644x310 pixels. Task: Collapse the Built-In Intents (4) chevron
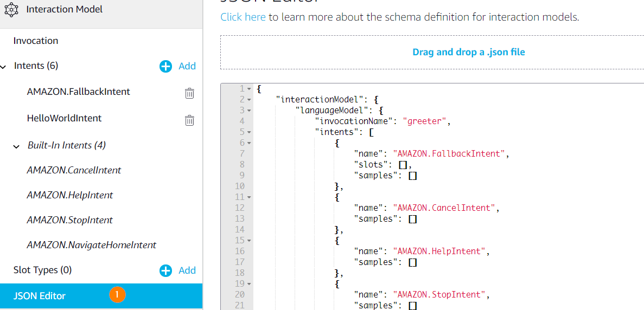[x=16, y=146]
